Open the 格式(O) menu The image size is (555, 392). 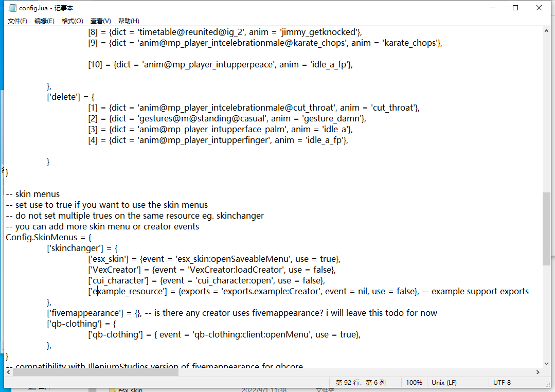[x=72, y=21]
